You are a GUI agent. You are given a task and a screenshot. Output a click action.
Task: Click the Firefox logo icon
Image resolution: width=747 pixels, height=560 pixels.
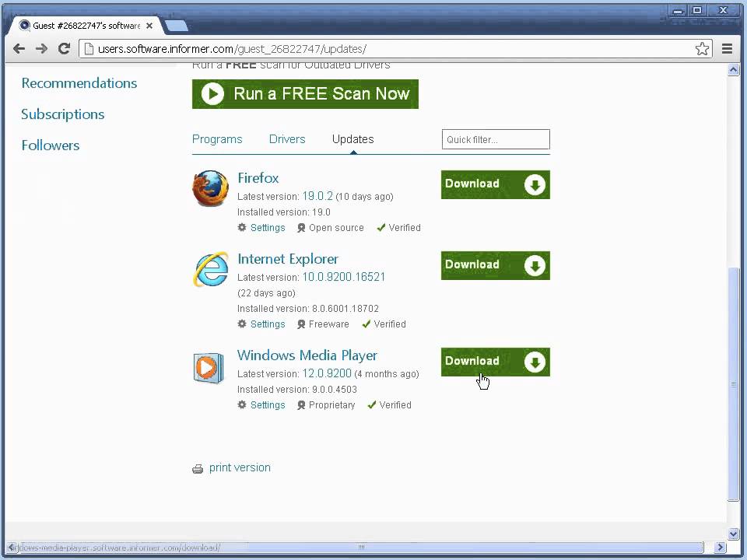pos(211,188)
